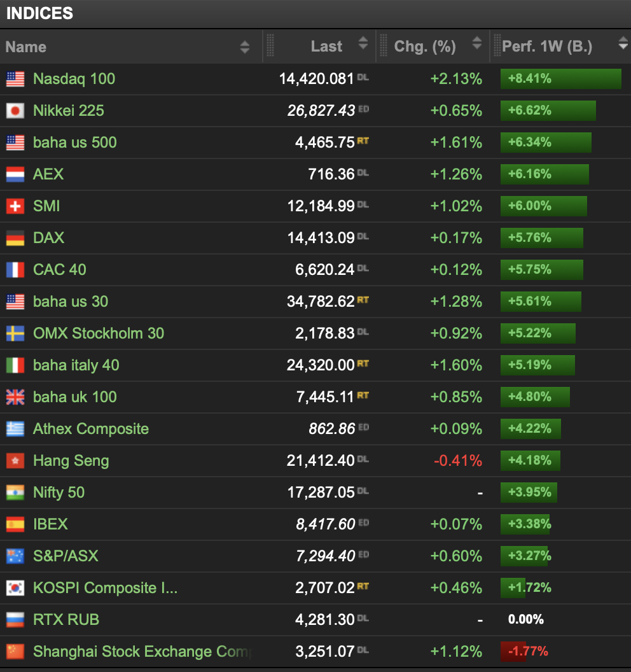
Task: Click the India flag beside Nifty 50
Action: coord(15,493)
